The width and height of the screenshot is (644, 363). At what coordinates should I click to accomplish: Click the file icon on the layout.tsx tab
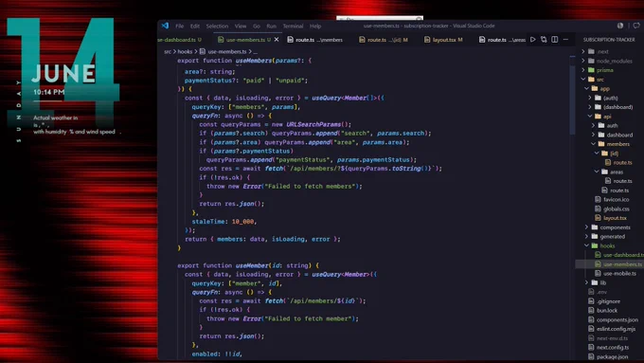coord(427,40)
